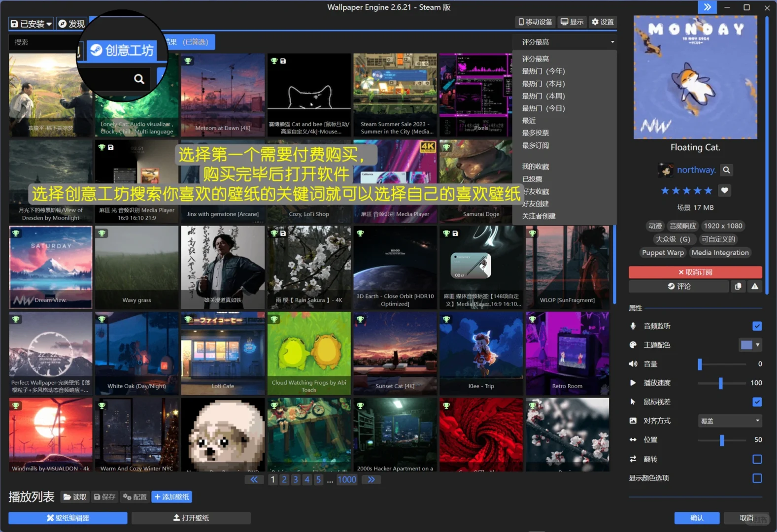This screenshot has width=777, height=532.
Task: Report wallpaper using the warning triangle icon
Action: [755, 286]
